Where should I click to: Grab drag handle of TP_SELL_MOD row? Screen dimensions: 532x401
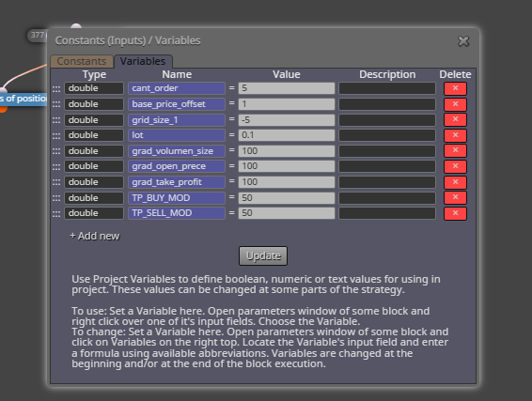point(56,213)
